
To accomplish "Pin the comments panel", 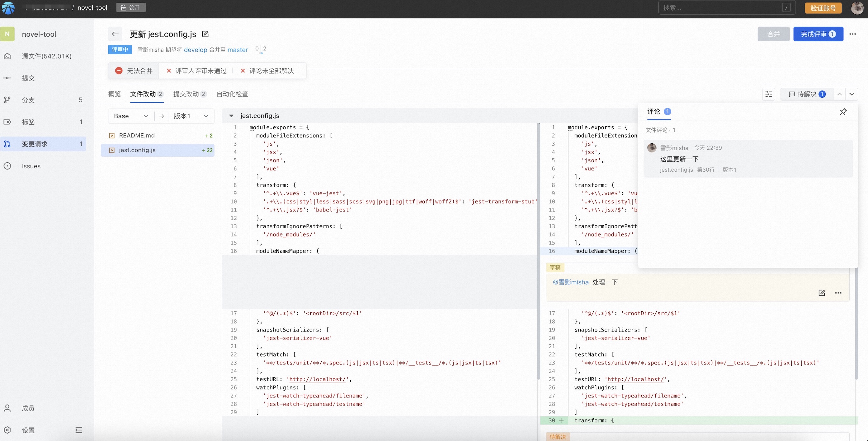I will (843, 111).
